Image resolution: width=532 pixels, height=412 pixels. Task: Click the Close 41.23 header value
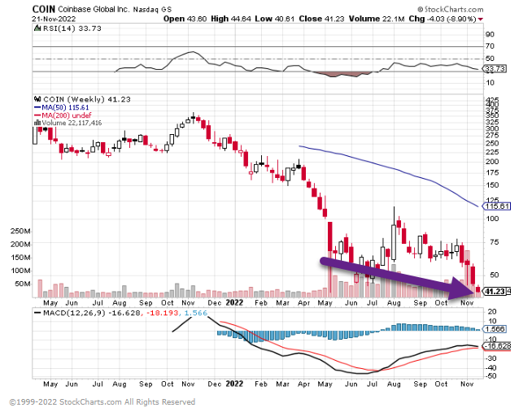[x=321, y=19]
